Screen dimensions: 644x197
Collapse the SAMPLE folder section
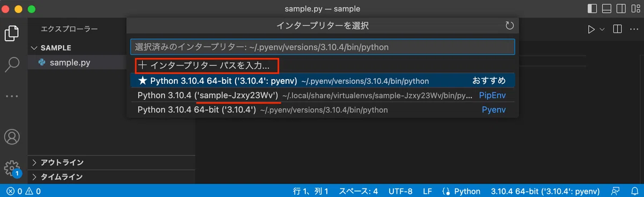[111, 48]
